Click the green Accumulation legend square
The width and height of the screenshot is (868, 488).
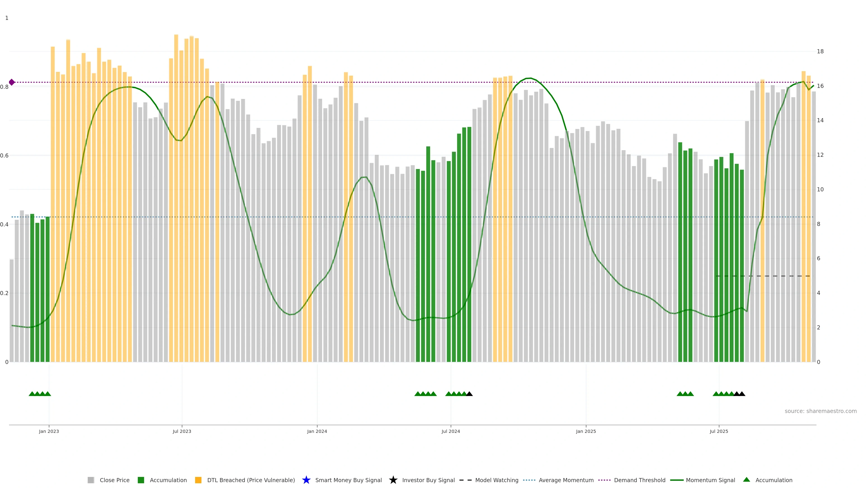tap(141, 480)
